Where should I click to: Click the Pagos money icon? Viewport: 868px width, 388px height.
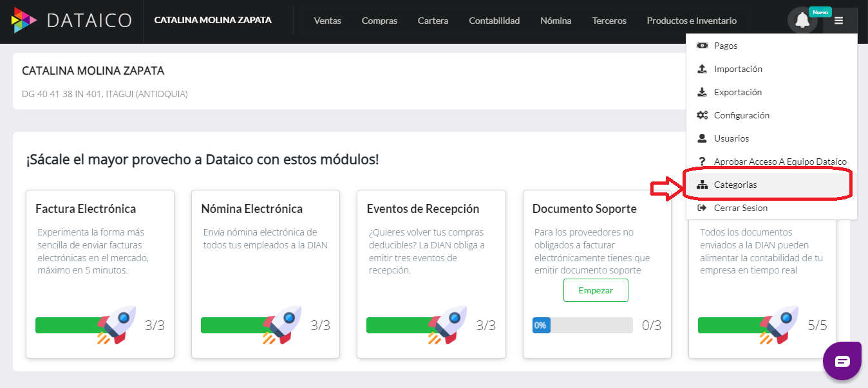coord(703,46)
